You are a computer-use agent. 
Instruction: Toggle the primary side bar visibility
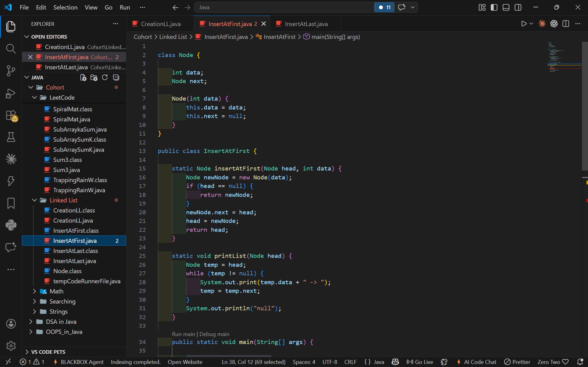pyautogui.click(x=494, y=7)
